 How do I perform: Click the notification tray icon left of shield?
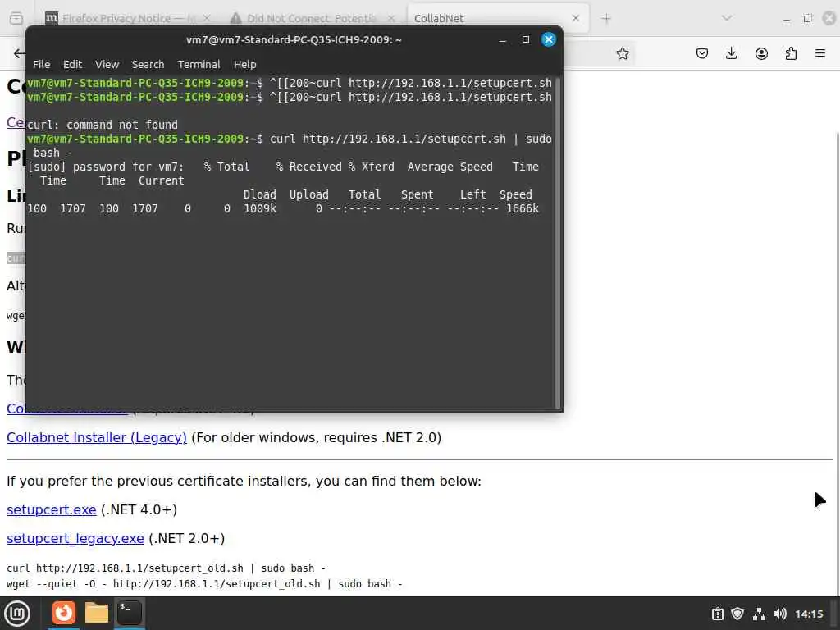tap(717, 614)
